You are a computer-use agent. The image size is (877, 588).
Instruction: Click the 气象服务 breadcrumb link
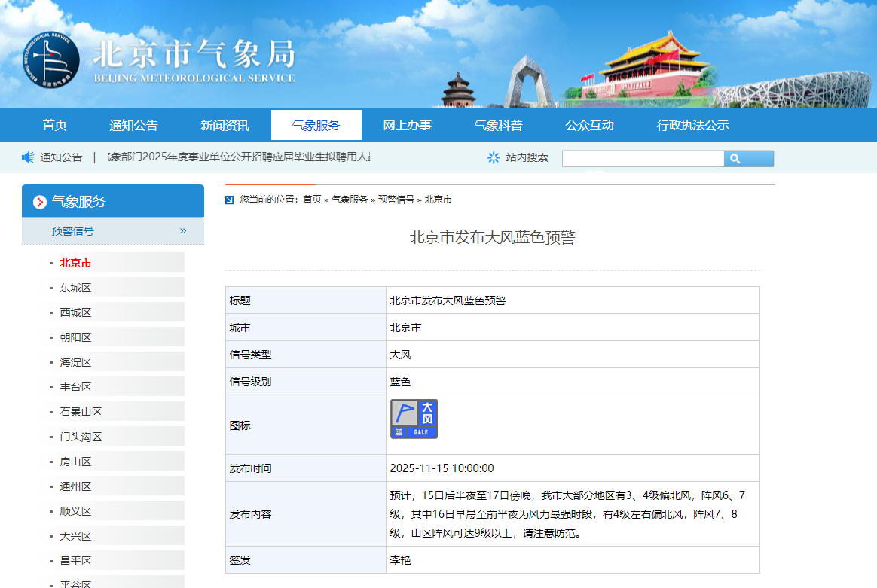point(350,200)
